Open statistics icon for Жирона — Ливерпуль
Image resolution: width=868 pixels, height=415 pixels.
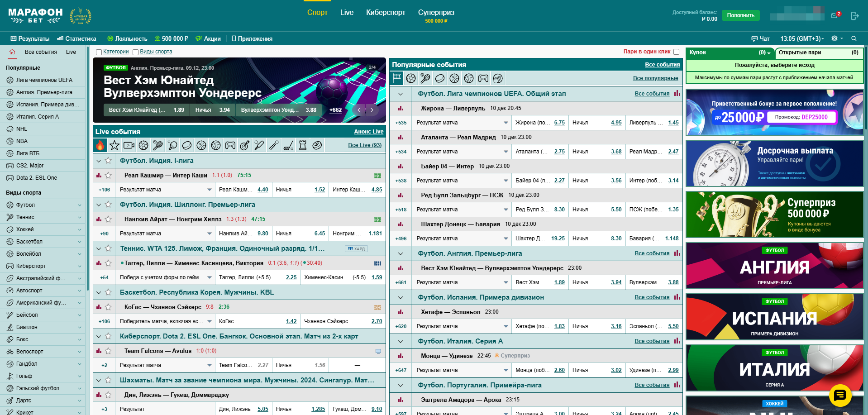(x=401, y=108)
